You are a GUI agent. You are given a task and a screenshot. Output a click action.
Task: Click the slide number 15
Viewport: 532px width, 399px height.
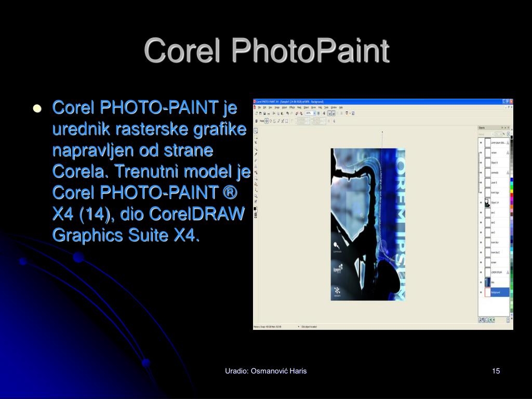click(496, 371)
